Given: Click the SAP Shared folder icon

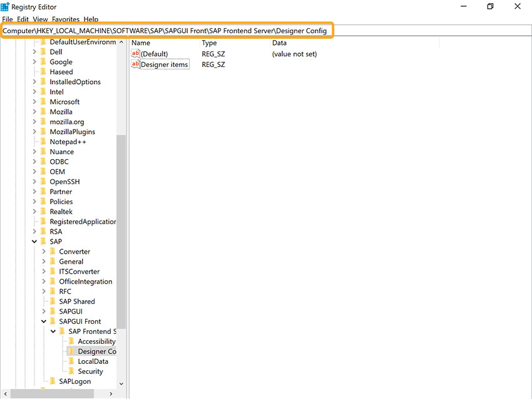Looking at the screenshot, I should pos(53,301).
